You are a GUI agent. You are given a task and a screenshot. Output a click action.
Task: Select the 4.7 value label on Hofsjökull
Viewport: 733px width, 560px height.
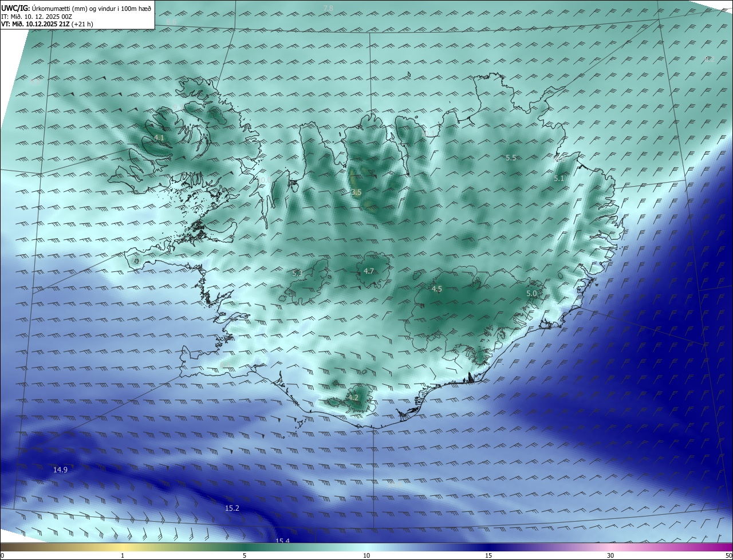(x=369, y=271)
